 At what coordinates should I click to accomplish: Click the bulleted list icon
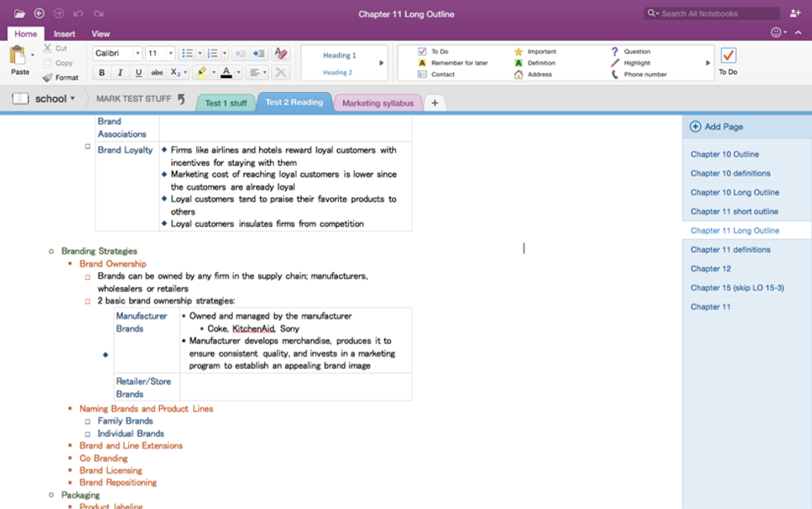(187, 53)
